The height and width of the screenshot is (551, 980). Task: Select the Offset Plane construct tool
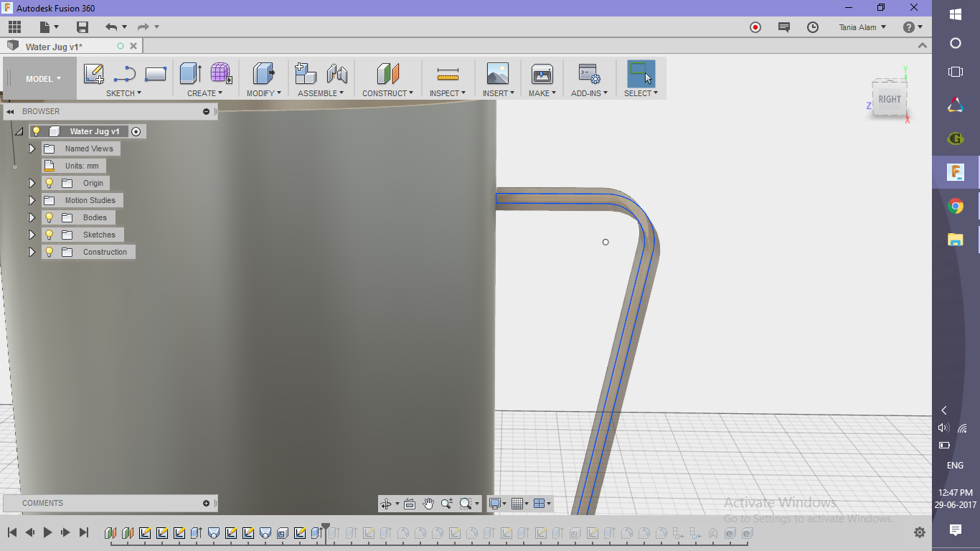point(387,74)
